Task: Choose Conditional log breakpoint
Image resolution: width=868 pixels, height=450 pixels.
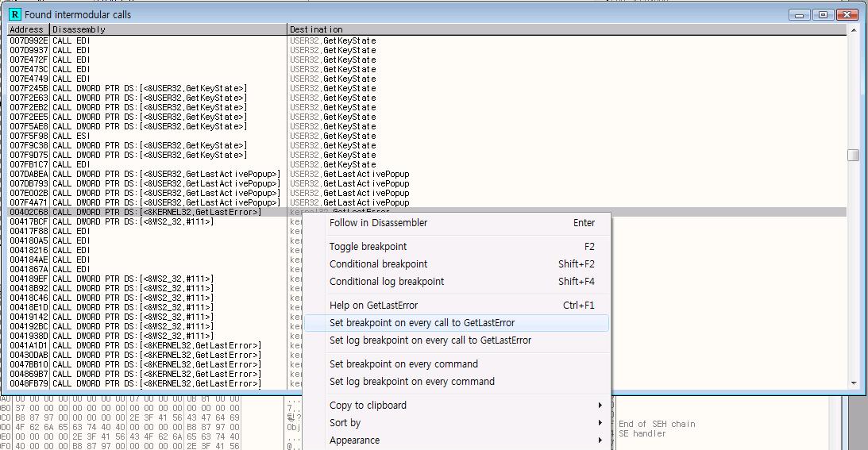Action: point(457,282)
